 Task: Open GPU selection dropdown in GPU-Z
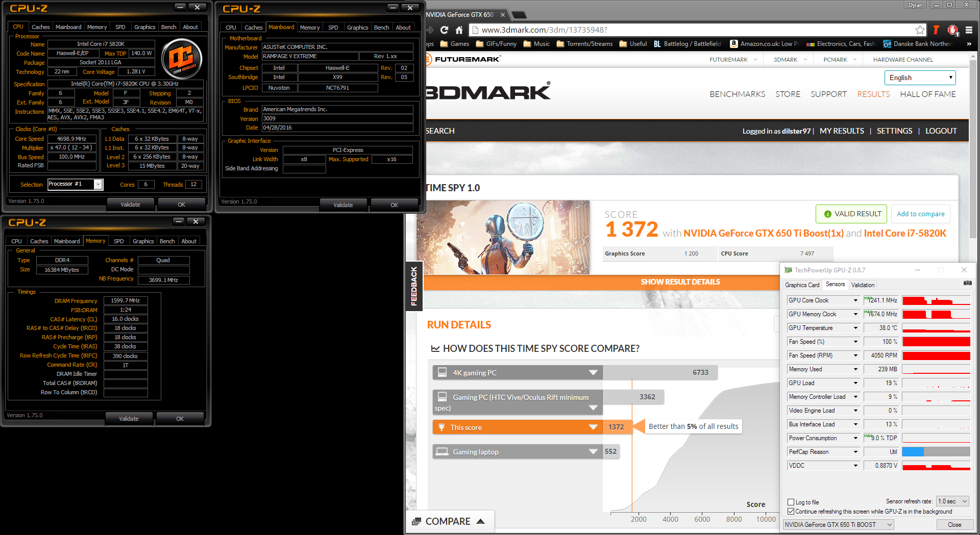pyautogui.click(x=838, y=524)
